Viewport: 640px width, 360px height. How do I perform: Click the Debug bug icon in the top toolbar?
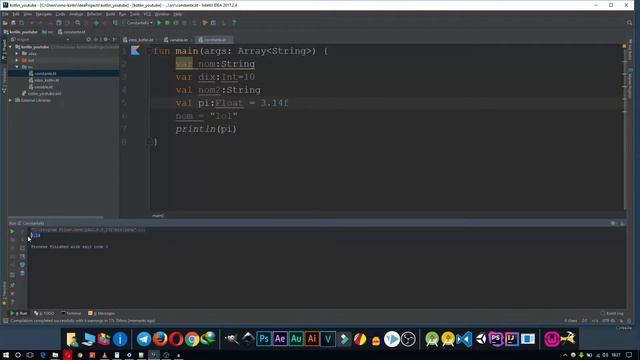coord(167,23)
